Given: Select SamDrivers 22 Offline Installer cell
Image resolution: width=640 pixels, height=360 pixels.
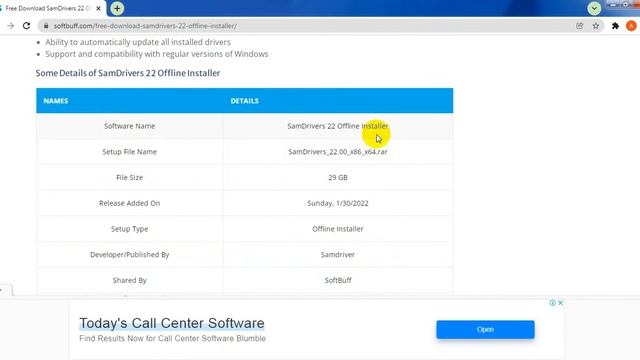Looking at the screenshot, I should 338,126.
